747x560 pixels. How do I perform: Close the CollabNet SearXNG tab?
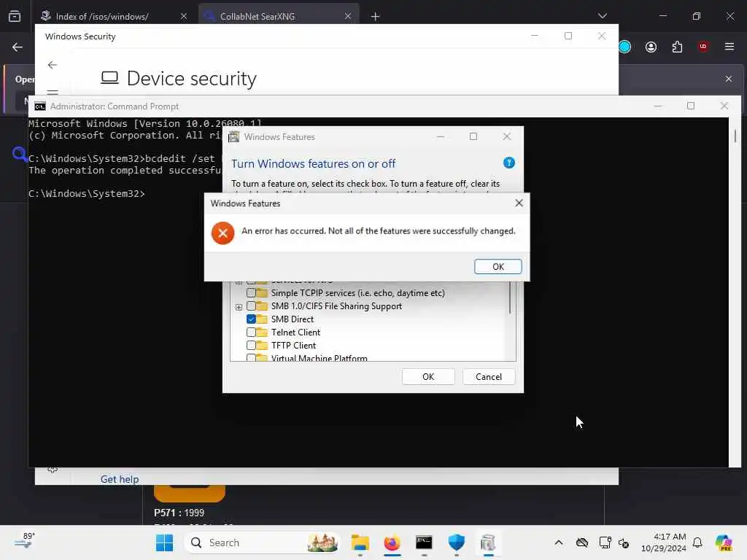[348, 16]
